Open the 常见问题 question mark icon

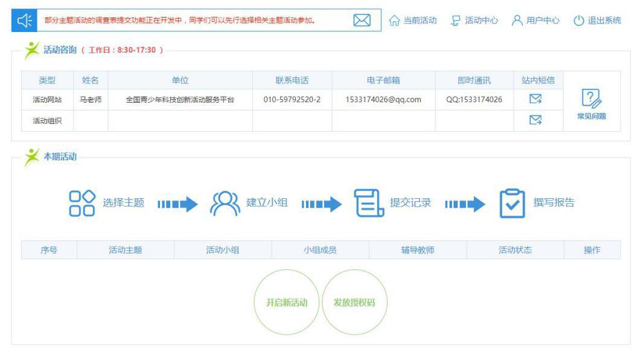coord(591,98)
